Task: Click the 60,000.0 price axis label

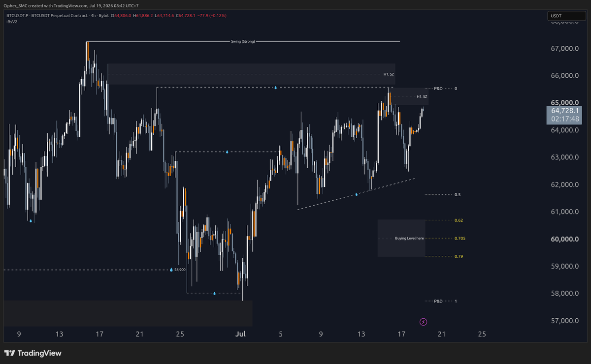Action: pos(564,240)
